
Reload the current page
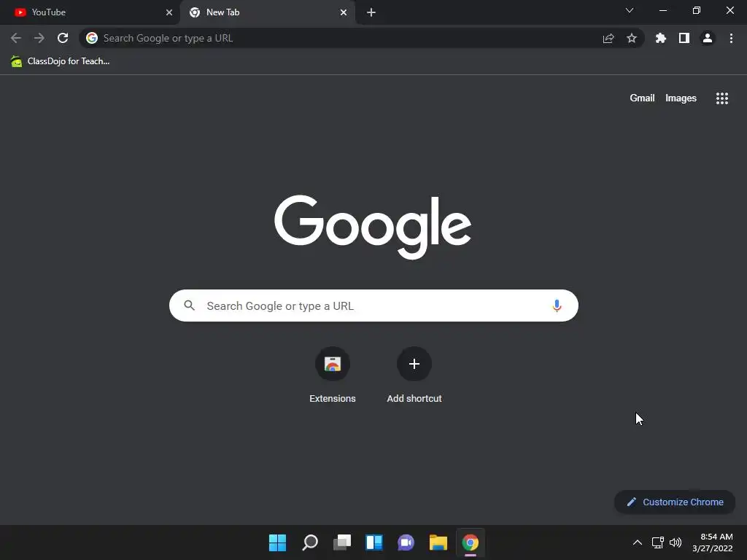pos(63,38)
